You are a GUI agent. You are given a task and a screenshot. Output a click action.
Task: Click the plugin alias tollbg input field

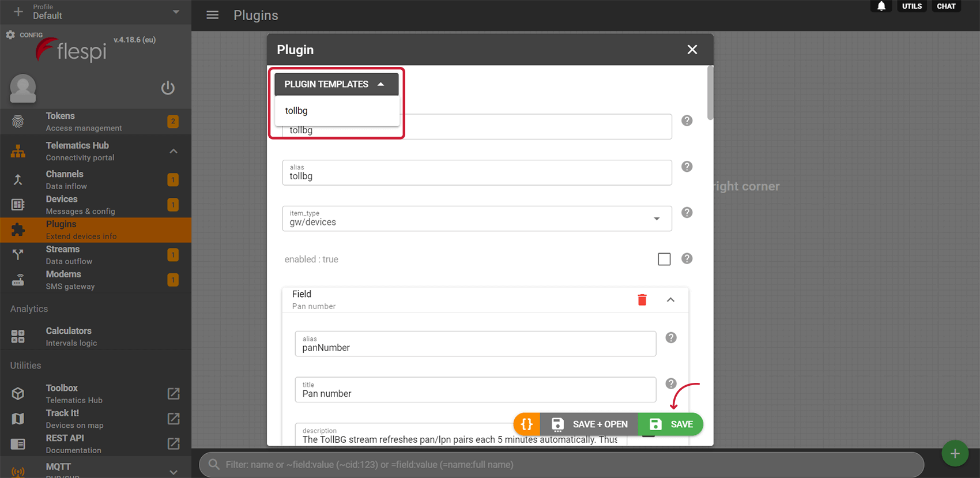pyautogui.click(x=477, y=172)
